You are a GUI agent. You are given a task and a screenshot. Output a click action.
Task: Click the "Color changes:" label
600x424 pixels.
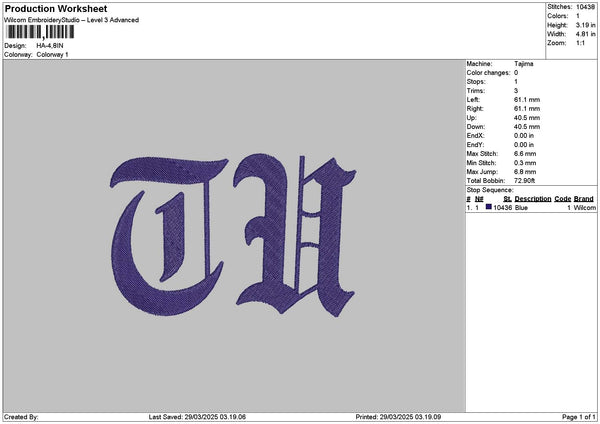(488, 73)
